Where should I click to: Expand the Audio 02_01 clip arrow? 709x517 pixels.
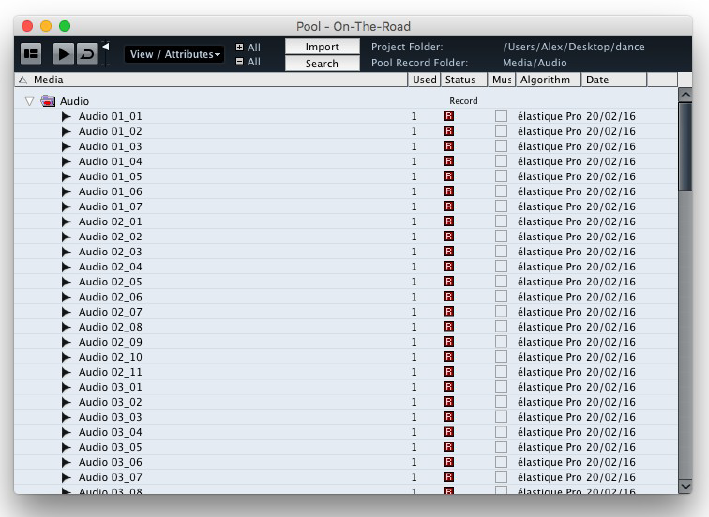[x=66, y=222]
